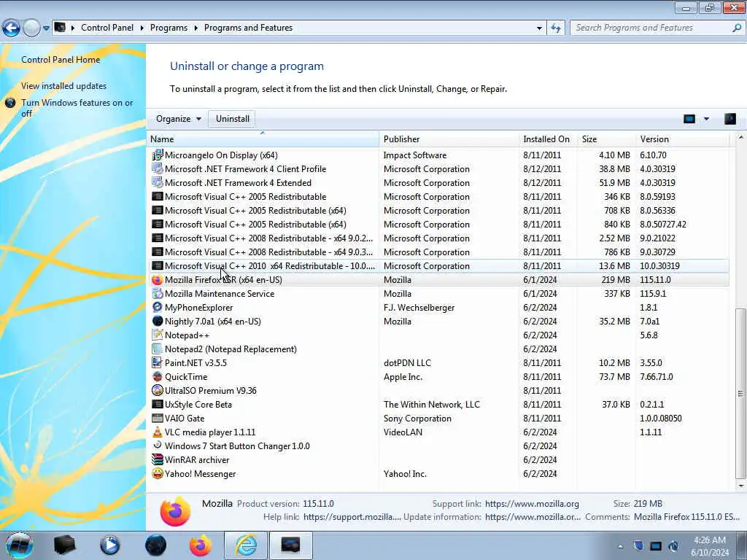Screen dimensions: 747x560
Task: Open the Windows Start orb
Action: coord(20,545)
